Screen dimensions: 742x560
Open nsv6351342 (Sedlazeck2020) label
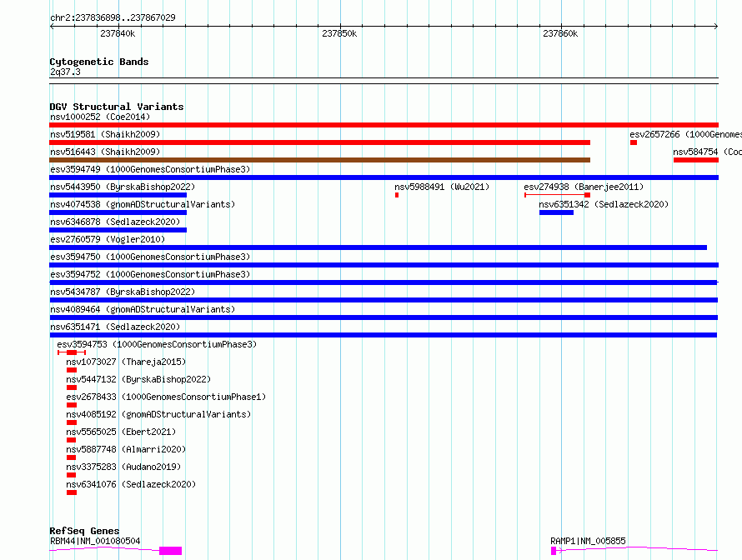click(x=604, y=204)
